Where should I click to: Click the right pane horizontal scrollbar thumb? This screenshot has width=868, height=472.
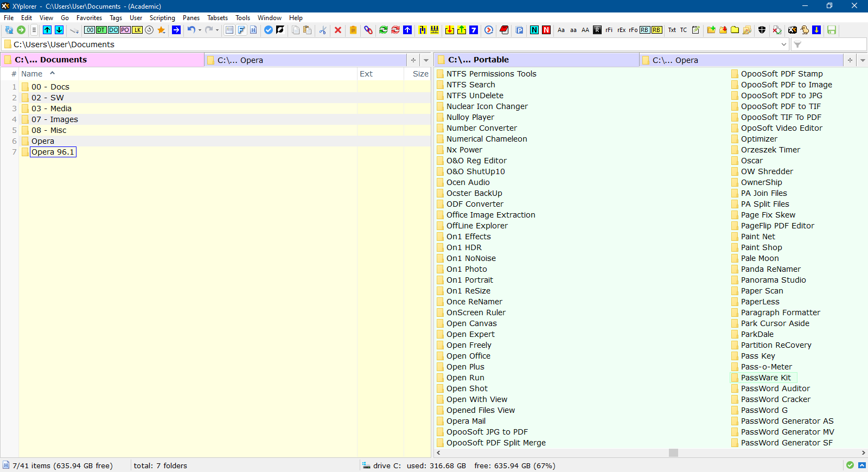(673, 453)
